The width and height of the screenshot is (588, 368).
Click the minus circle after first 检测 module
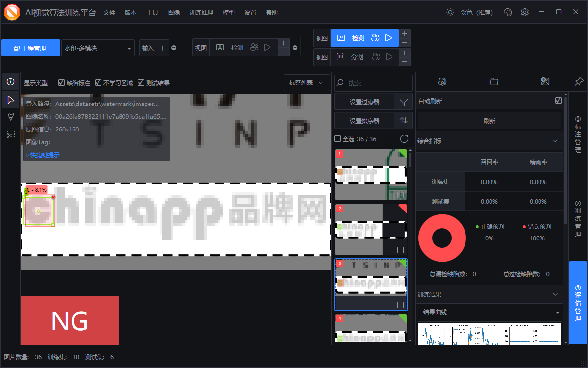coord(295,48)
